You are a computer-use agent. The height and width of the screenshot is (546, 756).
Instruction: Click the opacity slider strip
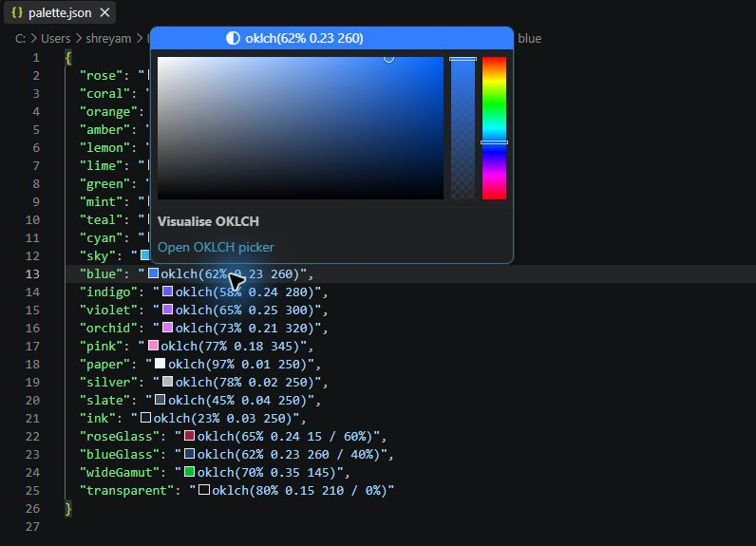(463, 127)
